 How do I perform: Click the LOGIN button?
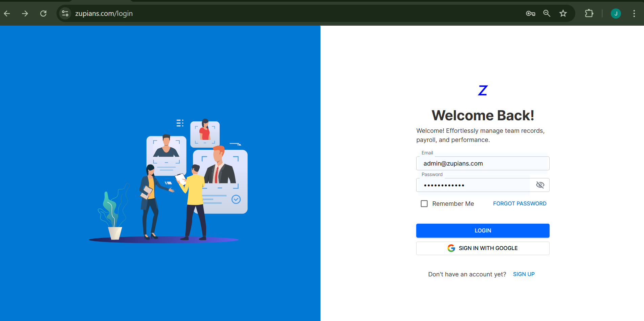483,230
